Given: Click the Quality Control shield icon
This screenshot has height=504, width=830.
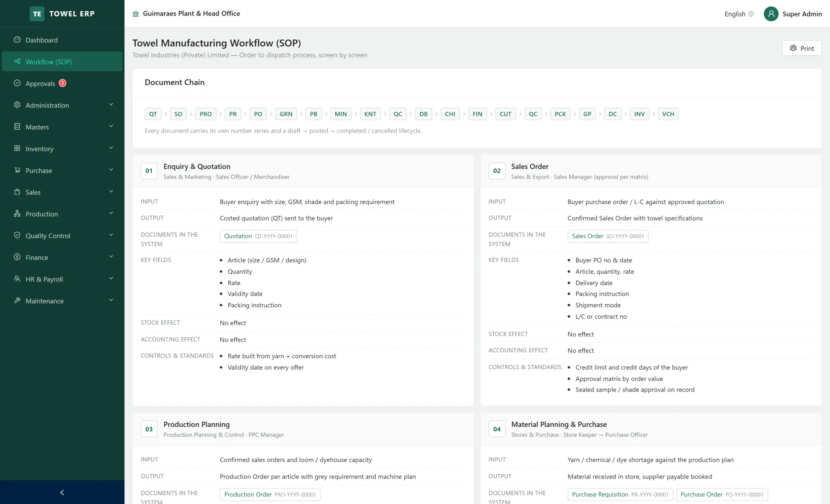Looking at the screenshot, I should point(17,235).
